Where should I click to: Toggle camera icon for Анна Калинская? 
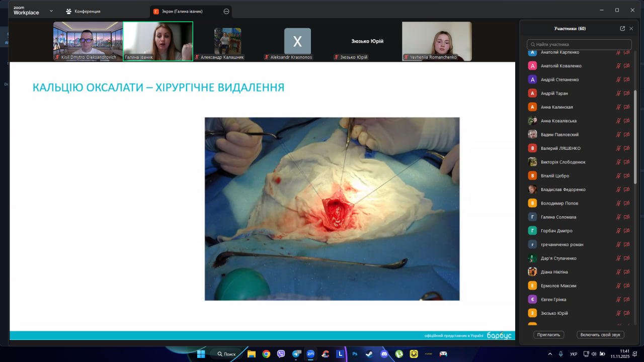coord(627,107)
